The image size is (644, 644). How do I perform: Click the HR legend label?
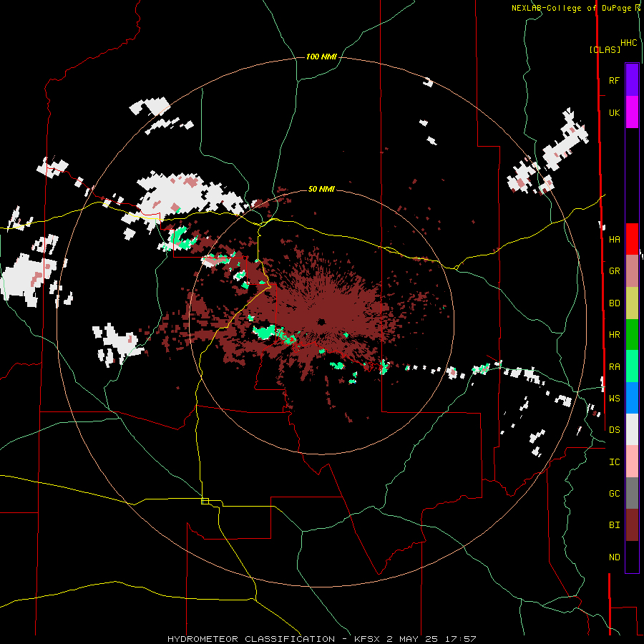click(x=614, y=335)
